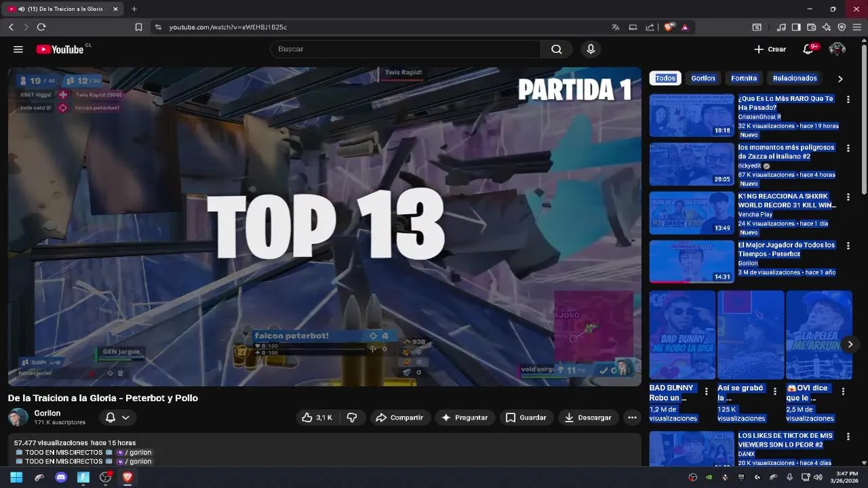868x488 pixels.
Task: Open options for BAD BUNNY short
Action: point(707,391)
